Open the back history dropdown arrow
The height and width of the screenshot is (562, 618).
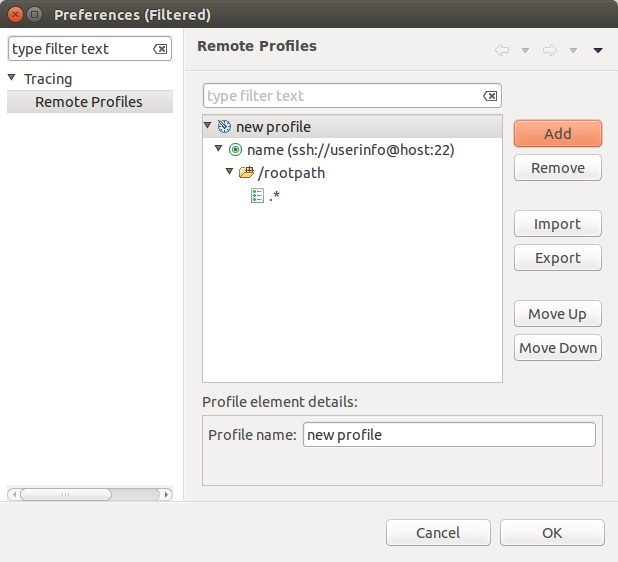click(x=525, y=50)
